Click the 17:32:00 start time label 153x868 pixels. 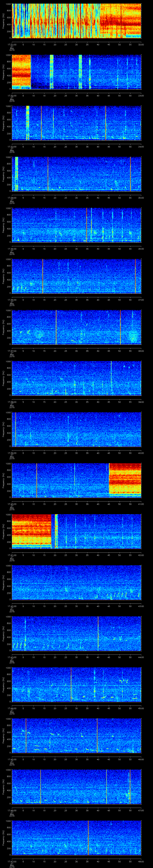coord(12,96)
